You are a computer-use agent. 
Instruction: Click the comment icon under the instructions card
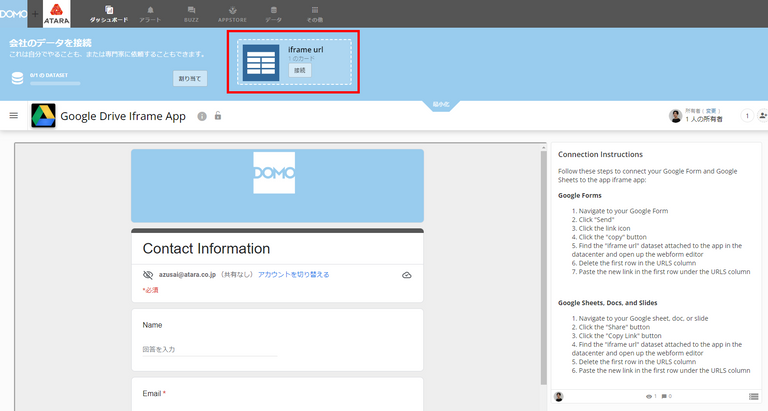[664, 396]
